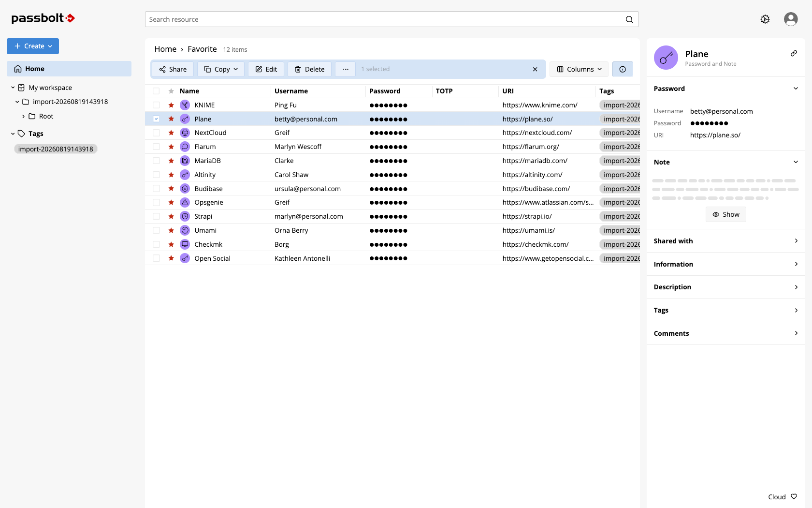Screen dimensions: 812x508
Task: Click the Search resource field
Action: [x=392, y=19]
